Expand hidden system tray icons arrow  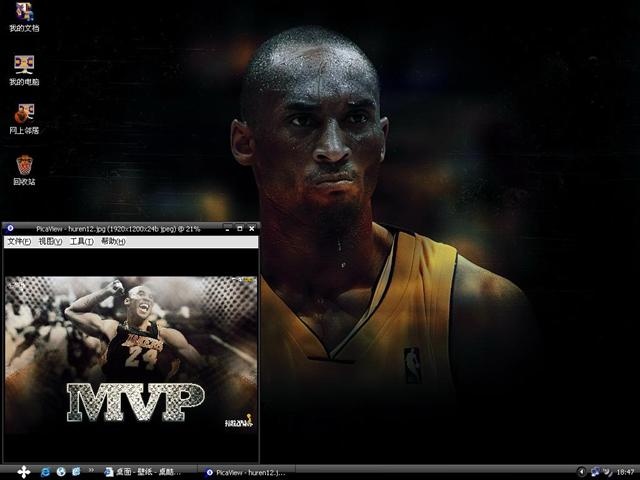[581, 472]
